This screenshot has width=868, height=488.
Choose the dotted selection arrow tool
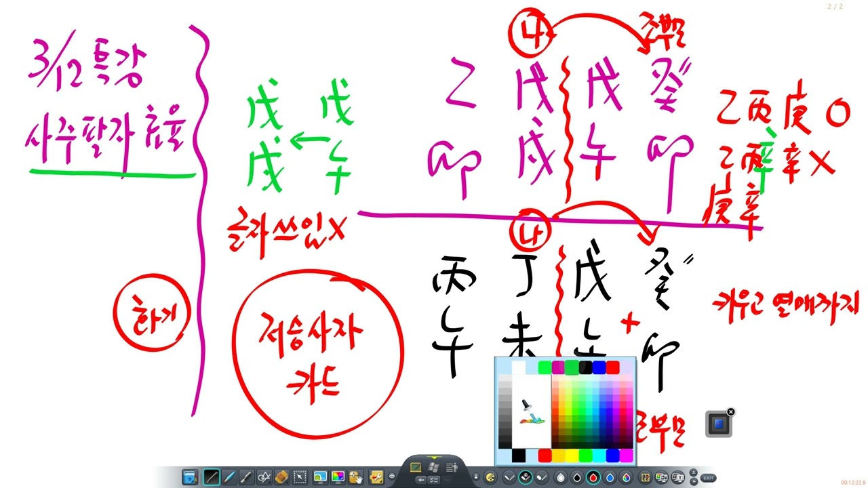[x=300, y=476]
